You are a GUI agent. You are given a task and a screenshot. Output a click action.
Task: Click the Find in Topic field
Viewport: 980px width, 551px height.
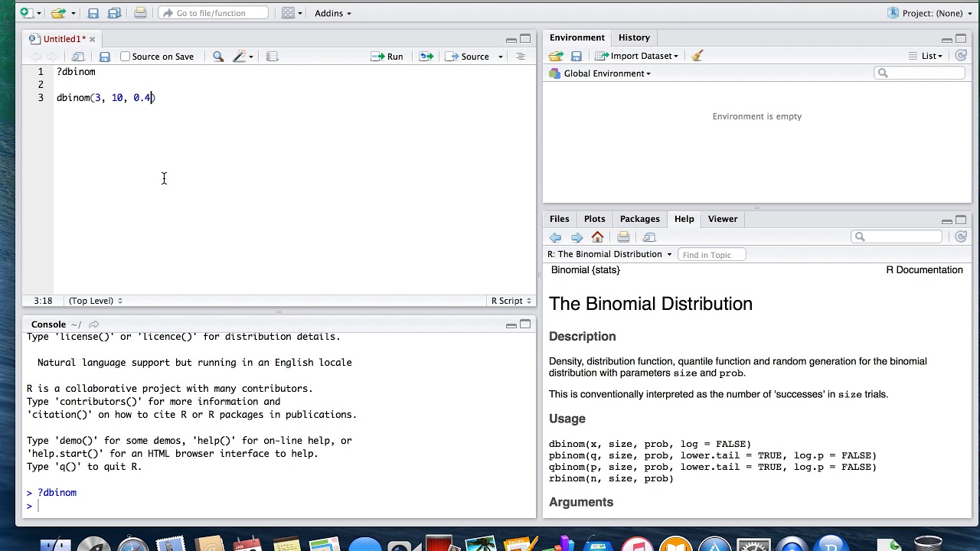pos(712,255)
